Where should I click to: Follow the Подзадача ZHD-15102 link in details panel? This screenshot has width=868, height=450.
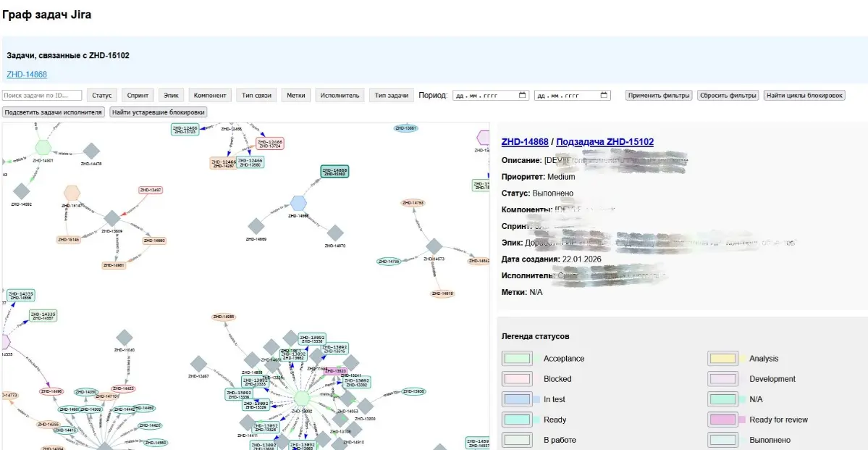604,142
